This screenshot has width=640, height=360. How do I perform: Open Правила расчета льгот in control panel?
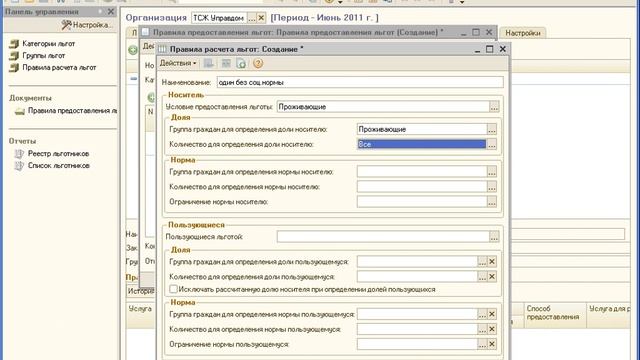tap(59, 67)
